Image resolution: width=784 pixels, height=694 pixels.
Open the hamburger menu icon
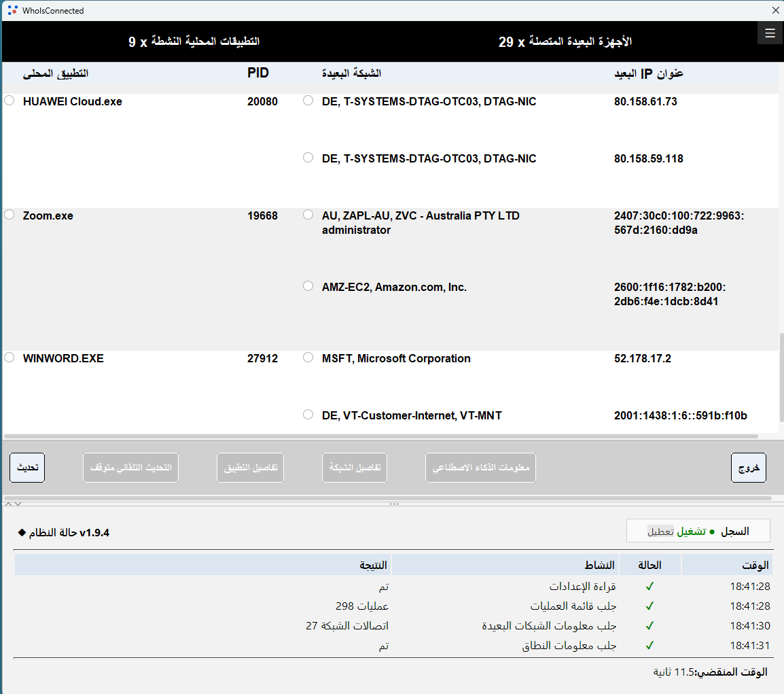click(x=770, y=33)
